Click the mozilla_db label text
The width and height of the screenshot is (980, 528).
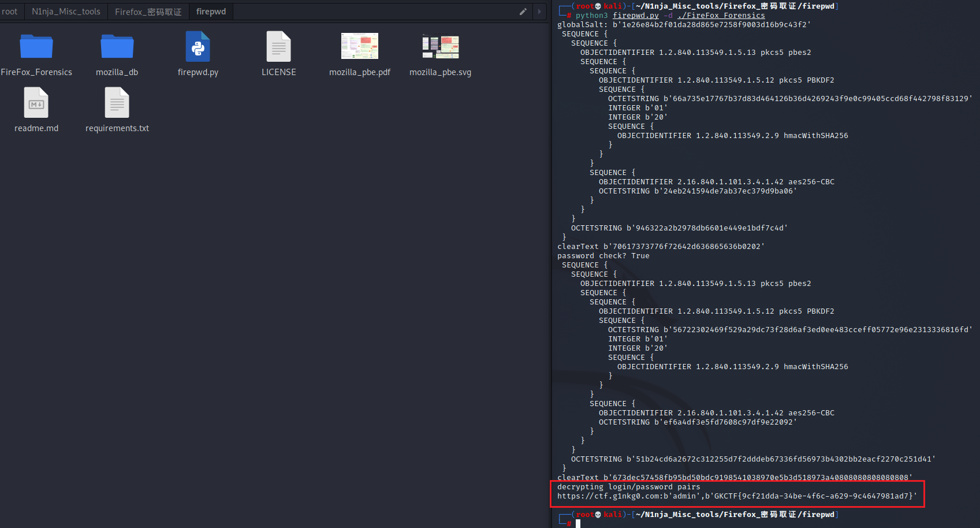coord(117,72)
